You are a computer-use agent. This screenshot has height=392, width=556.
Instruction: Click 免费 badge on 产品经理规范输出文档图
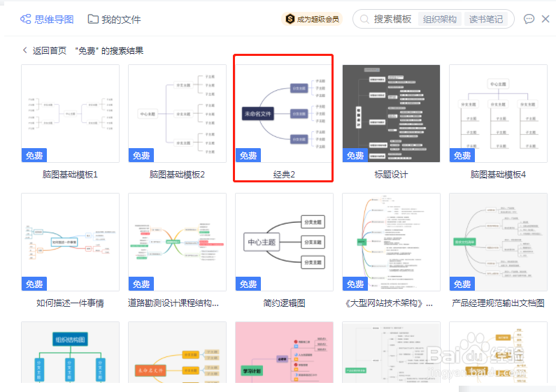pos(462,284)
